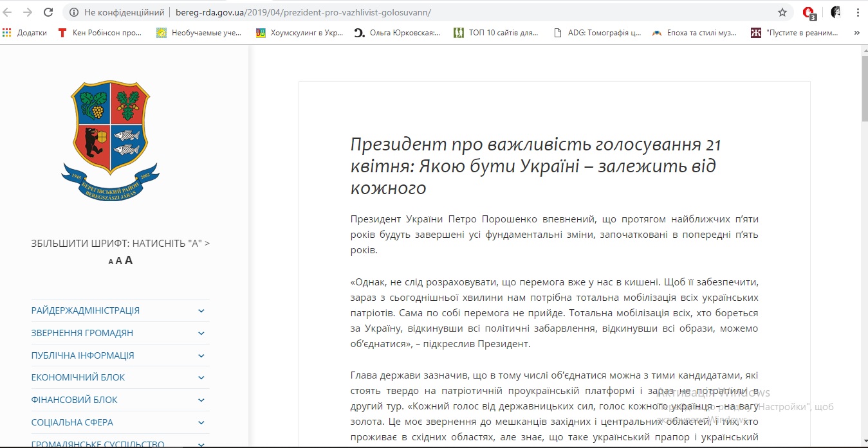This screenshot has width=868, height=448.
Task: Open the 'Епоха та стилі муз...' bookmark
Action: 695,33
